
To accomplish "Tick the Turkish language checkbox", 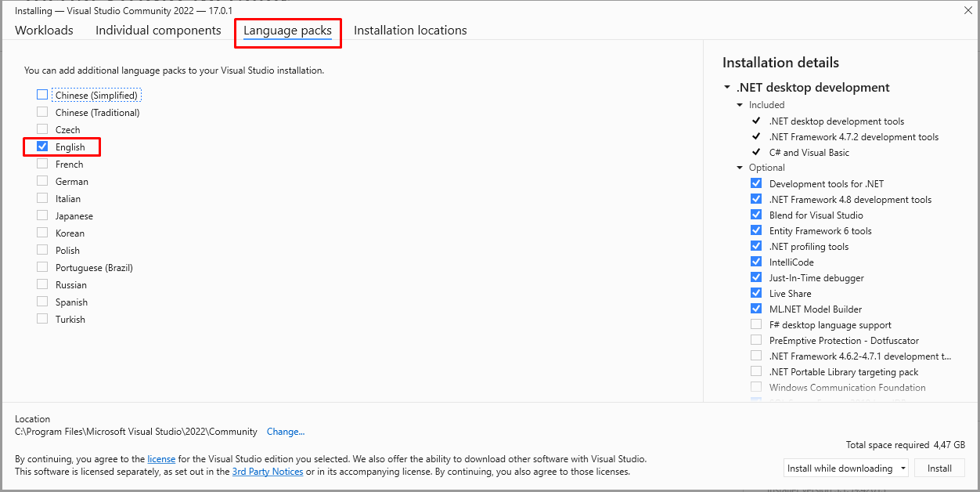I will pyautogui.click(x=42, y=319).
